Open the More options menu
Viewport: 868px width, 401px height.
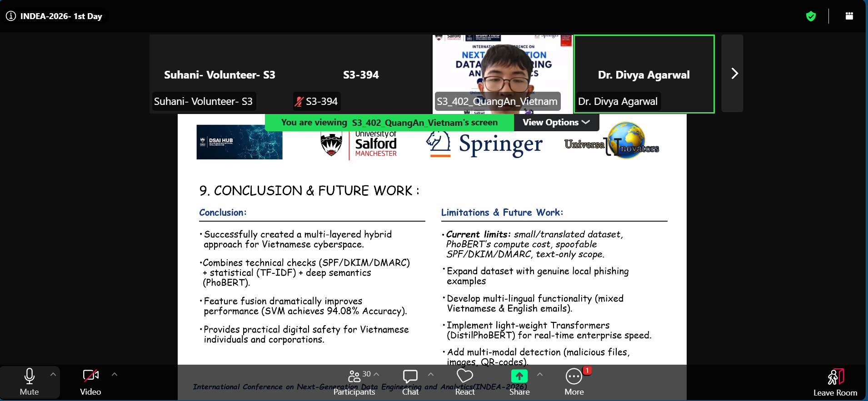tap(574, 382)
